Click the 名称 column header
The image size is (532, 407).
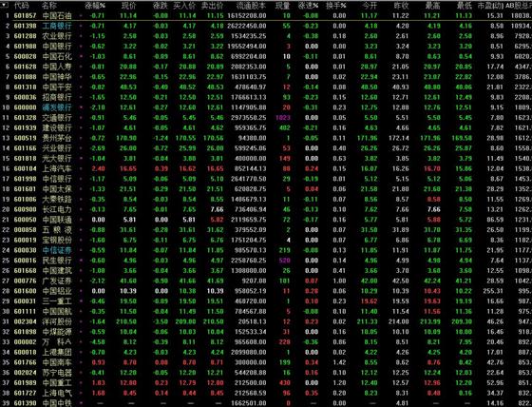49,6
